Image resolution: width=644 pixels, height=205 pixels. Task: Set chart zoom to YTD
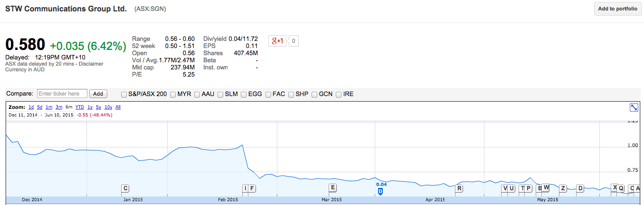pos(80,107)
